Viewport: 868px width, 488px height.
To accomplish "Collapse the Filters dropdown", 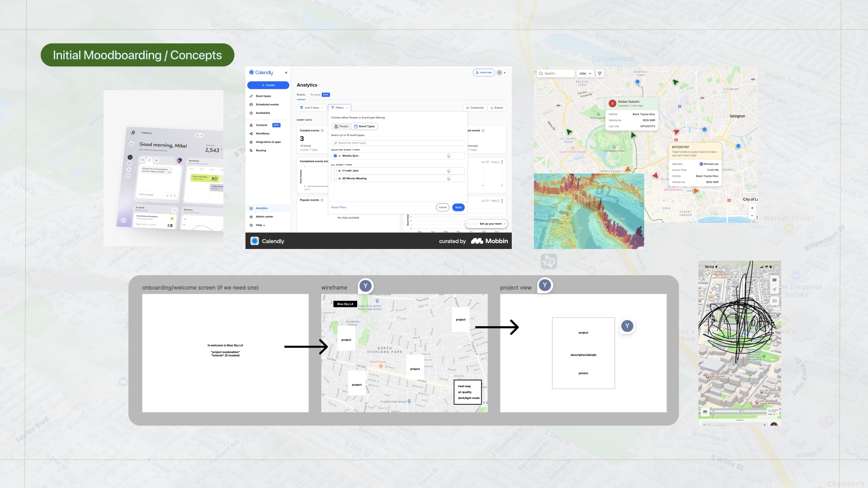I will 340,108.
